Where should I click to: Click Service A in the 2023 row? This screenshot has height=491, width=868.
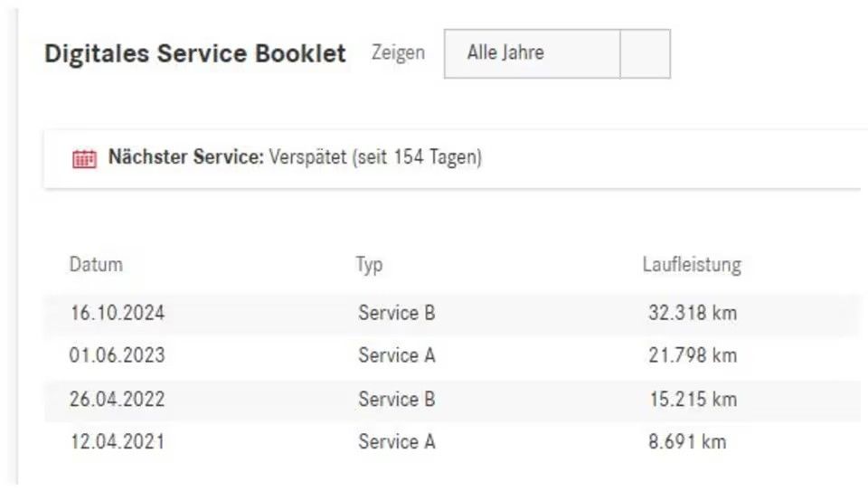(x=397, y=355)
